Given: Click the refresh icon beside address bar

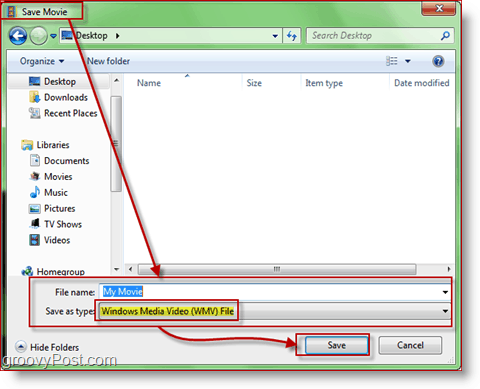Looking at the screenshot, I should pyautogui.click(x=292, y=36).
